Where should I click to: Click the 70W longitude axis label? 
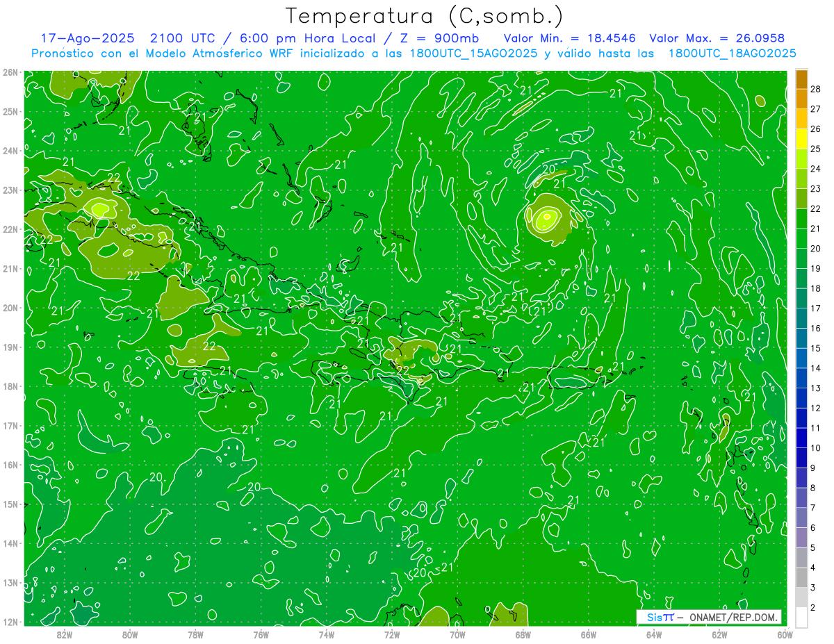(x=457, y=634)
